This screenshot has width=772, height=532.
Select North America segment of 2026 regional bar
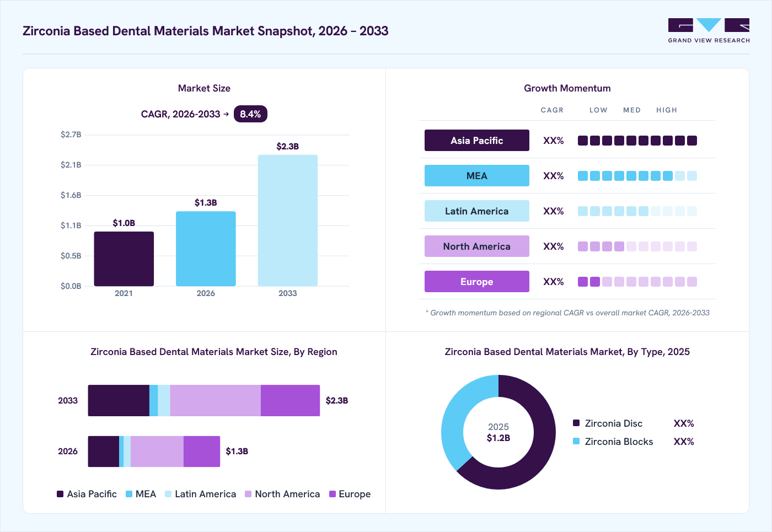[157, 452]
